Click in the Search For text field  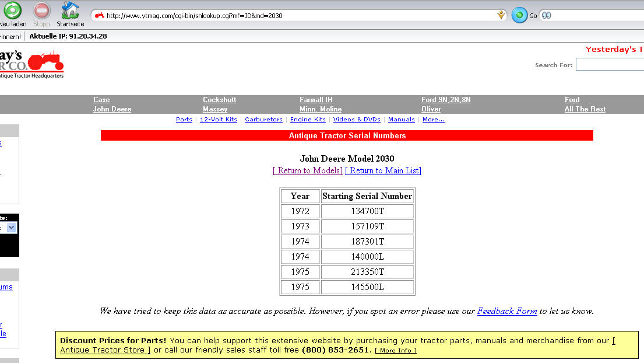pos(609,65)
